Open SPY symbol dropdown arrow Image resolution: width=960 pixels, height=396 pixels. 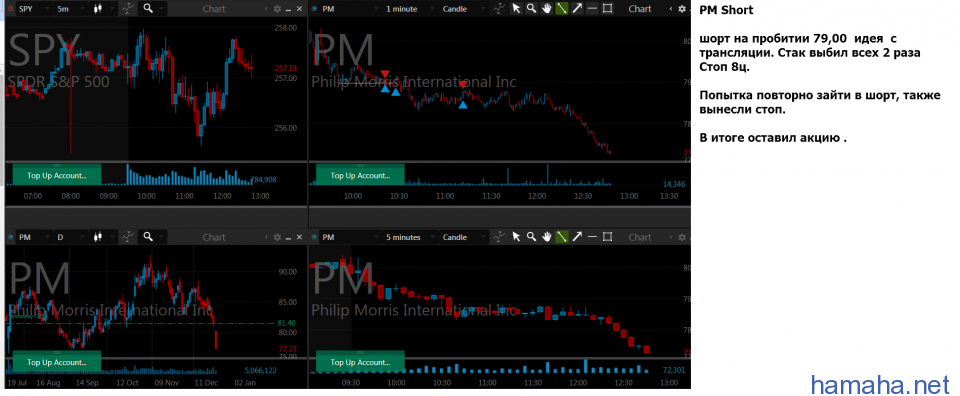tap(47, 9)
